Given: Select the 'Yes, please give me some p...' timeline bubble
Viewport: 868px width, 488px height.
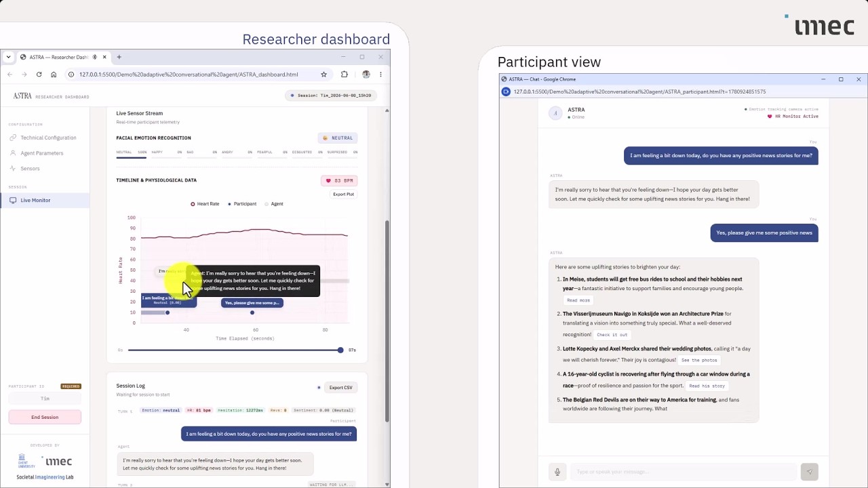Looking at the screenshot, I should point(252,303).
